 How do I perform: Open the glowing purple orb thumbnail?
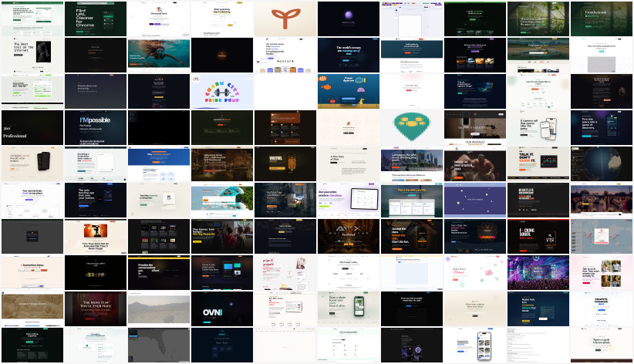click(x=349, y=19)
